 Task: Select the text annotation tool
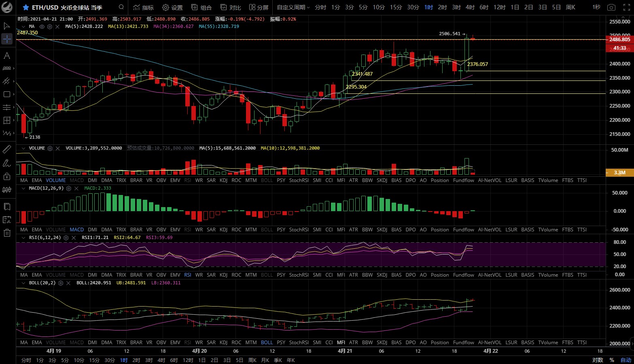pos(7,55)
